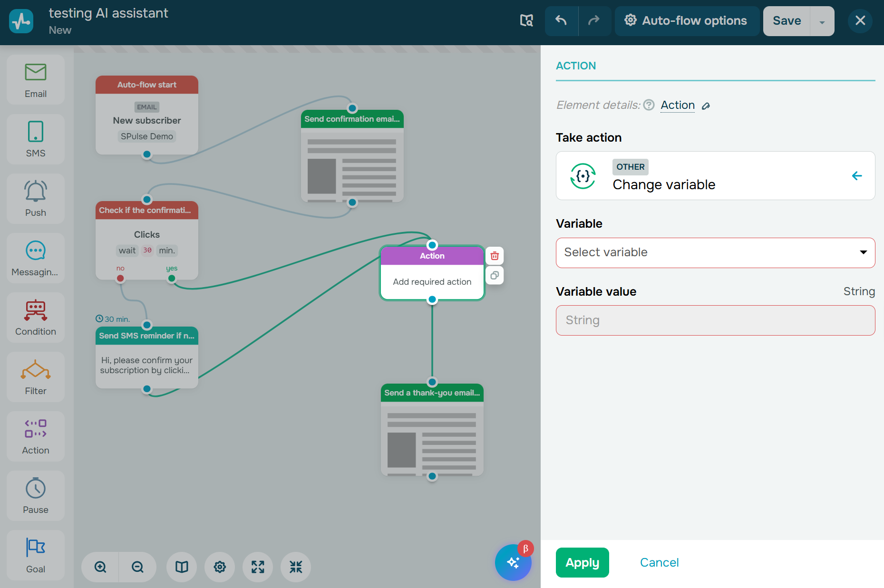Click the Variable value String field
This screenshot has height=588, width=884.
[x=715, y=320]
